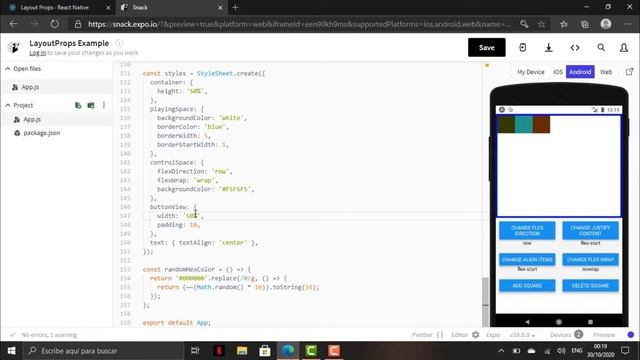Show the embed code icon
Image resolution: width=640 pixels, height=360 pixels.
point(575,47)
